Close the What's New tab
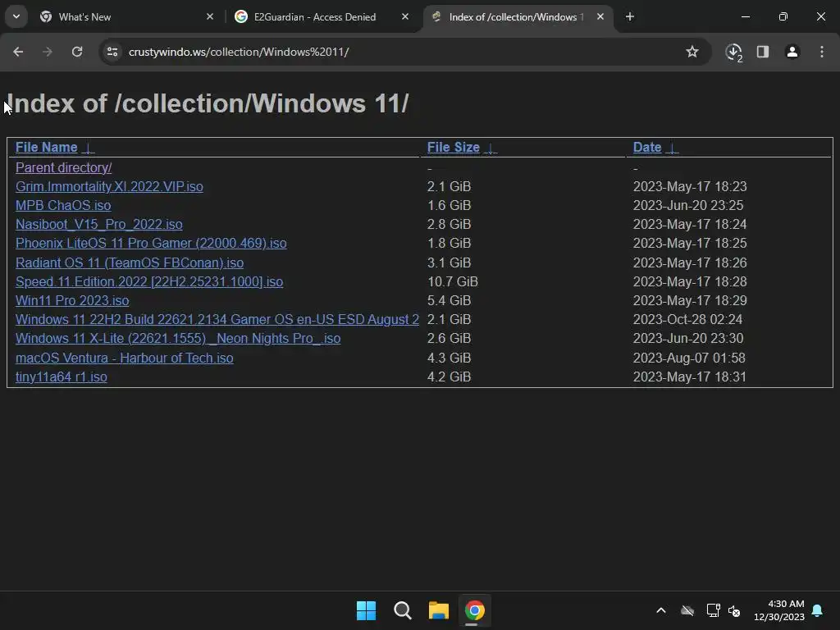The image size is (840, 630). tap(210, 17)
